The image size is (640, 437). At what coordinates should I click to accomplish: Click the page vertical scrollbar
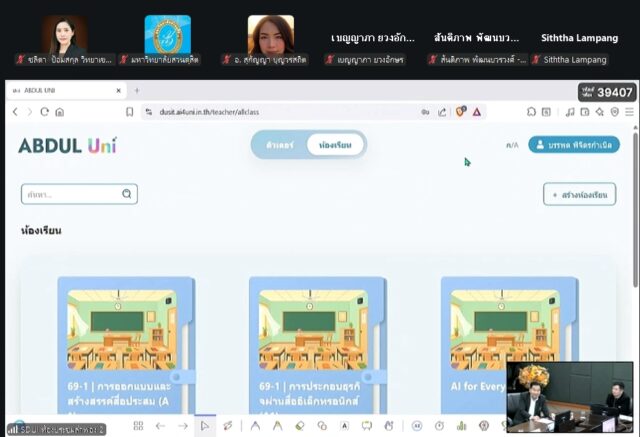[x=636, y=210]
